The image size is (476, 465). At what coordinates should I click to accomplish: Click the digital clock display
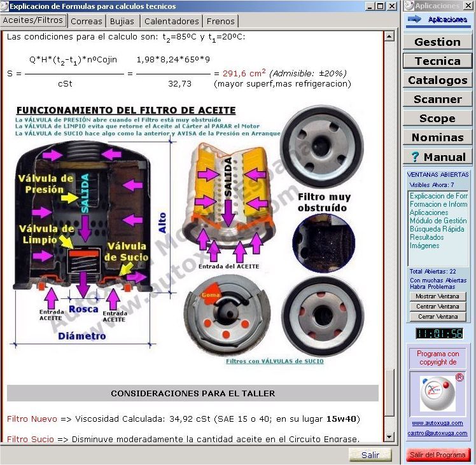pyautogui.click(x=439, y=333)
